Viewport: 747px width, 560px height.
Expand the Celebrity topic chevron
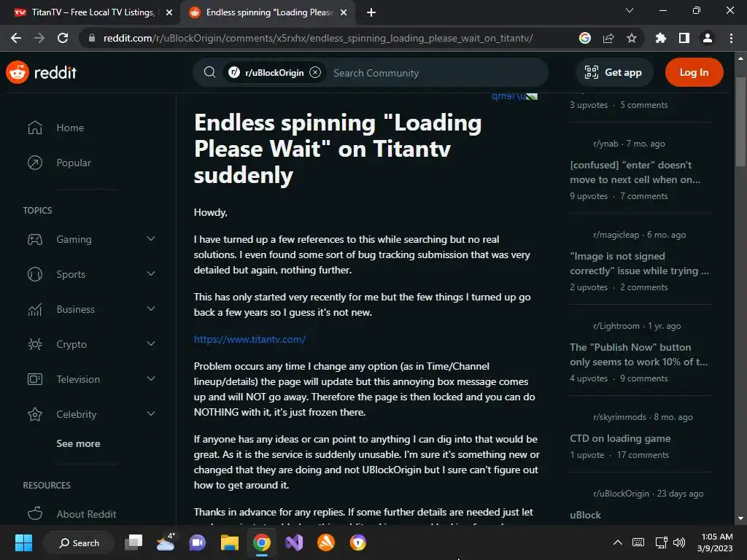coord(151,414)
